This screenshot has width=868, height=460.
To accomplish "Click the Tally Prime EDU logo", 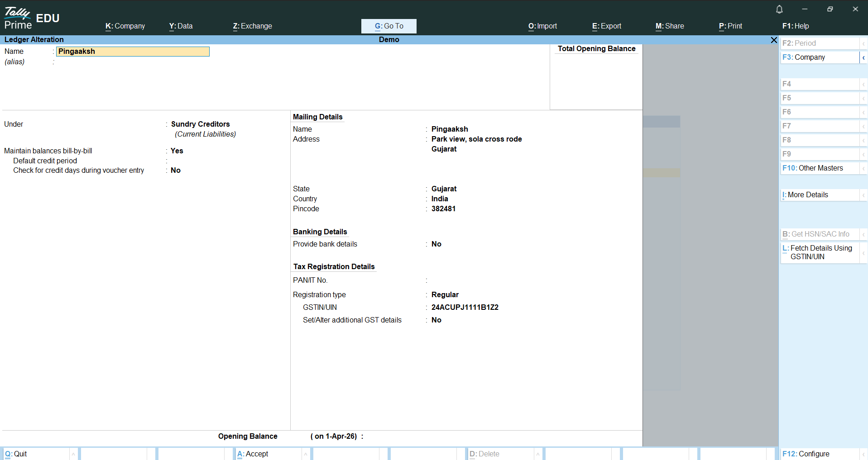I will pyautogui.click(x=32, y=18).
